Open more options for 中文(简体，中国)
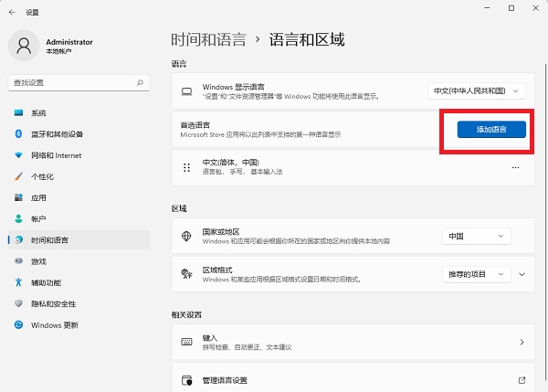The width and height of the screenshot is (548, 392). (515, 168)
